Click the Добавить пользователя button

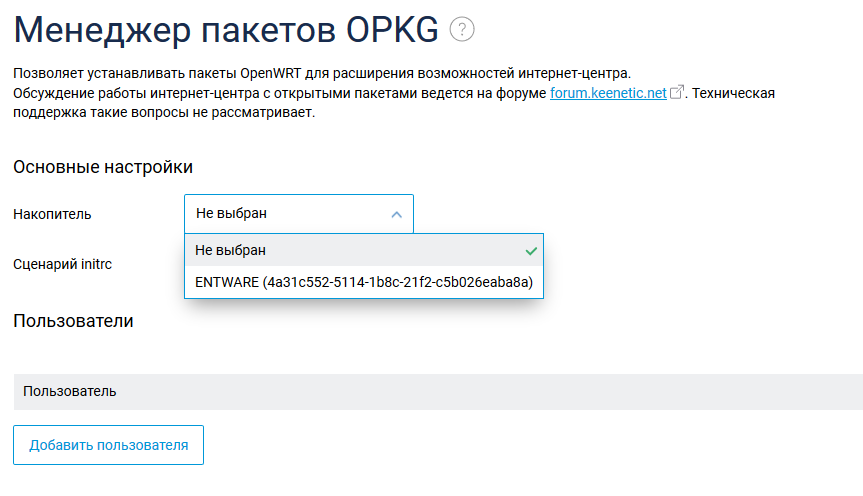(x=108, y=445)
